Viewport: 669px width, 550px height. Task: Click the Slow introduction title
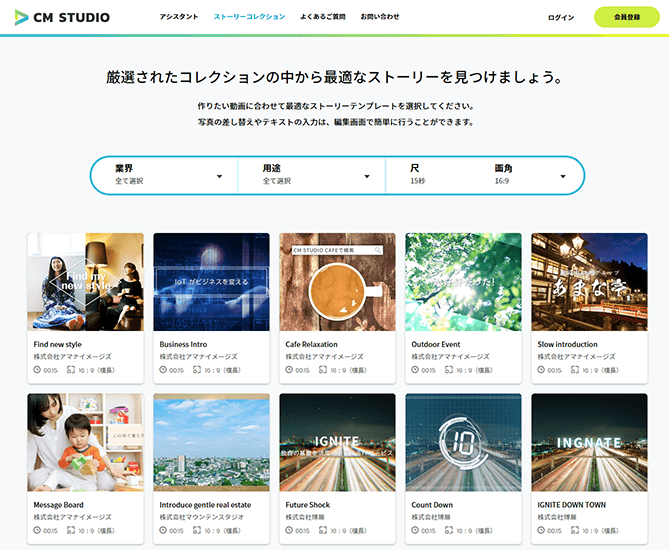567,344
